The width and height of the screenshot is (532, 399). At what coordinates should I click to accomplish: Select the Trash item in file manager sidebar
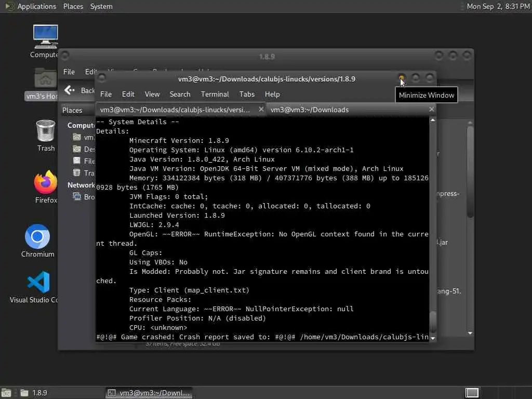(x=84, y=173)
